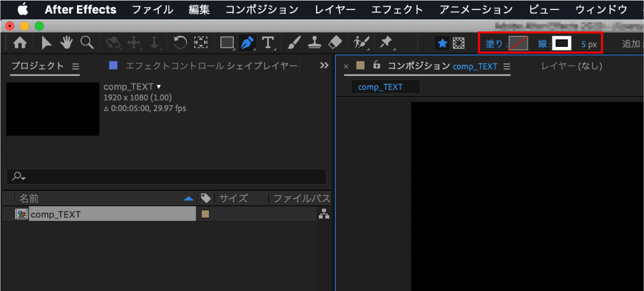Screen dimensions: 644x291
Task: Open the レイヤー menu in menu bar
Action: tap(335, 10)
